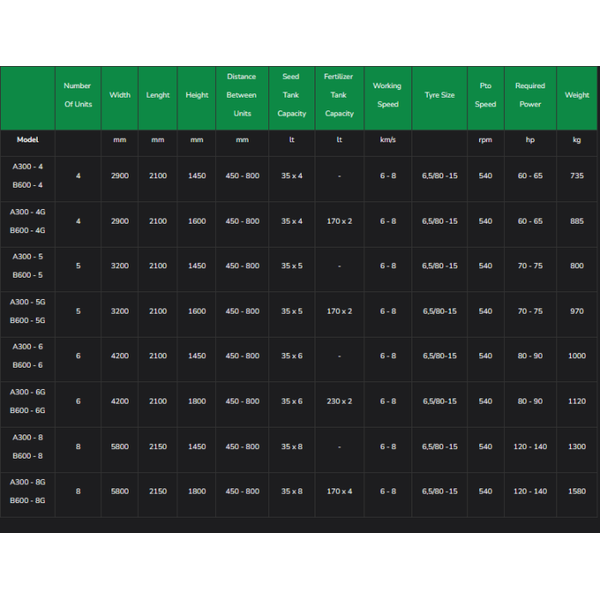The height and width of the screenshot is (600, 600).
Task: Click weight value '885'
Action: coord(577,221)
